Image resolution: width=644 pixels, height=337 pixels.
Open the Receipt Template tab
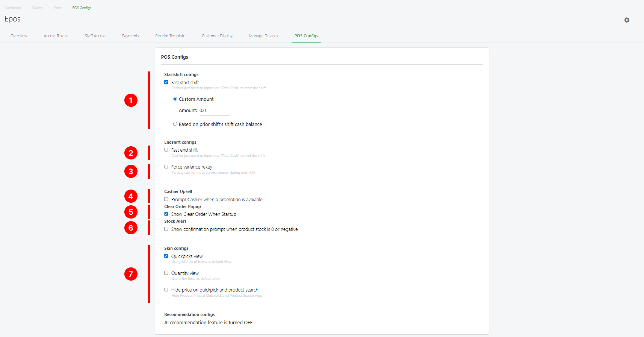tap(170, 36)
